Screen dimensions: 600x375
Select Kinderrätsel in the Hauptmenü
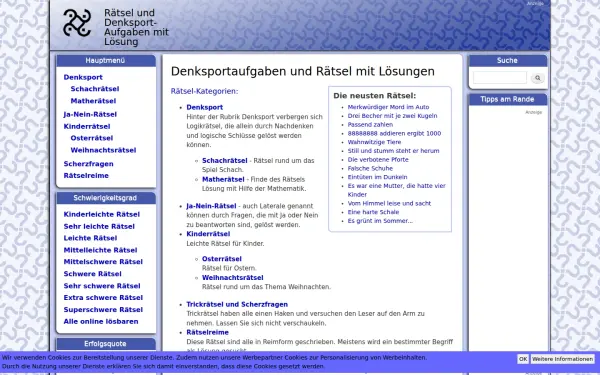coord(87,126)
